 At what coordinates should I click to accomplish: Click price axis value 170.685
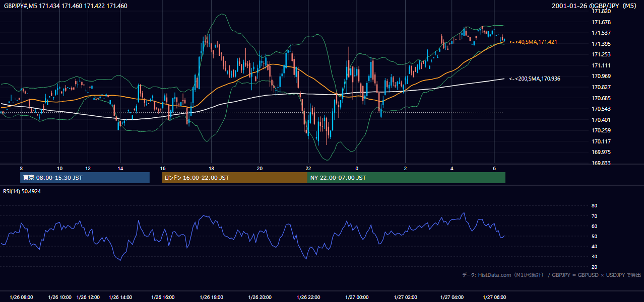click(x=601, y=98)
